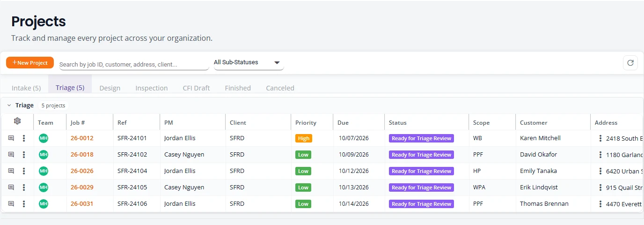Open job link 26-0018

[x=82, y=155]
